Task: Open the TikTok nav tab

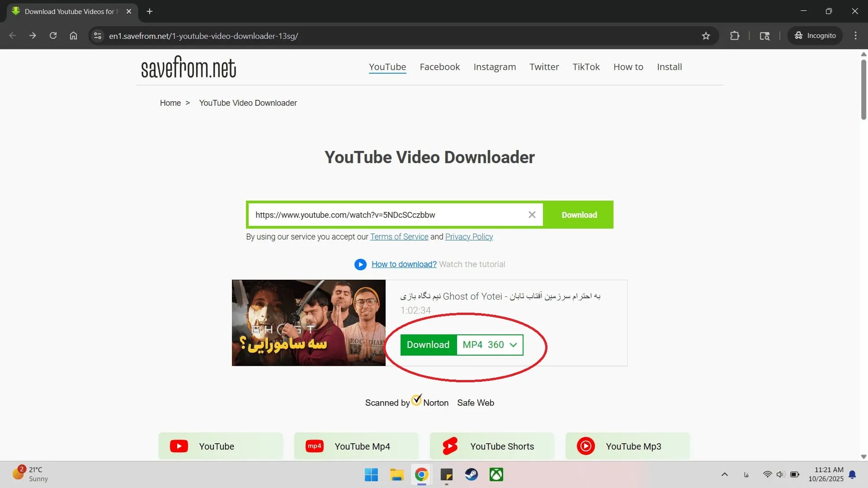Action: [586, 67]
